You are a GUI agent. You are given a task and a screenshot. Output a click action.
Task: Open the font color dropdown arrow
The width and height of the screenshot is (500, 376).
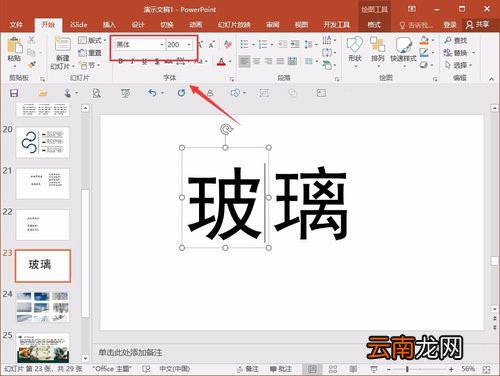click(230, 62)
